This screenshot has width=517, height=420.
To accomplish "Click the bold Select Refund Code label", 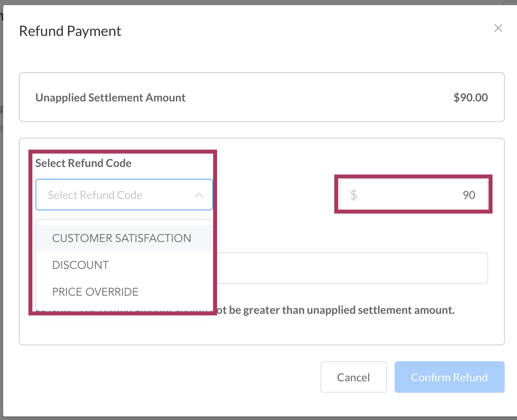I will click(x=83, y=163).
